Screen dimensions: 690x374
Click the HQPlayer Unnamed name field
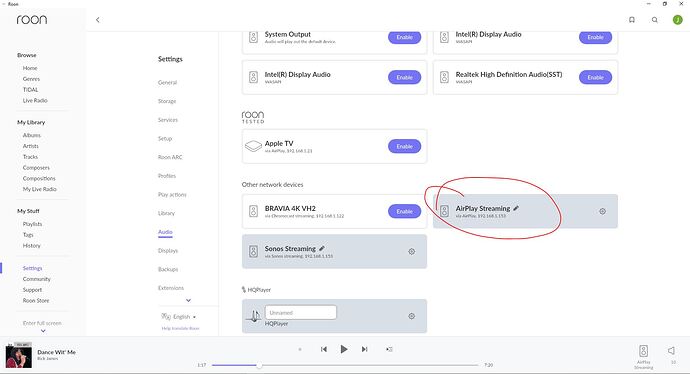301,312
